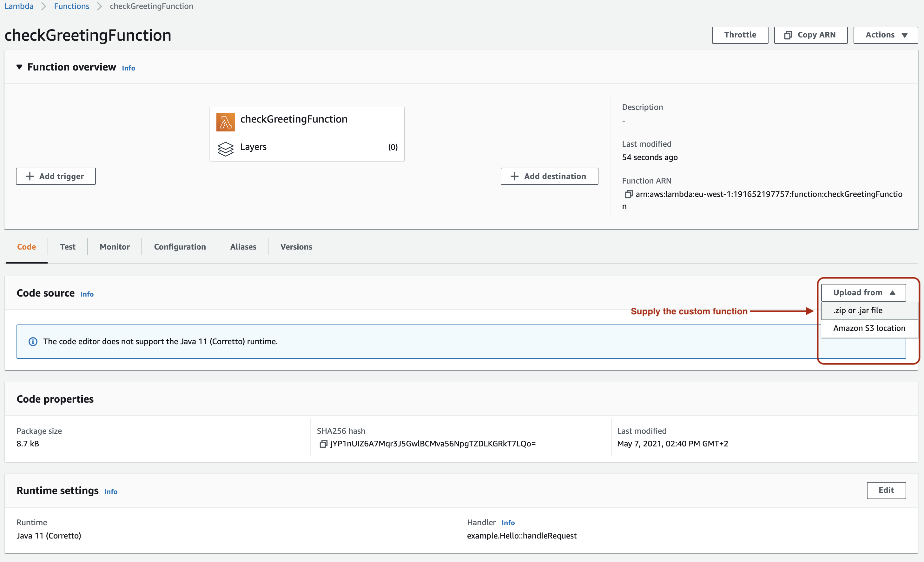Click the Throttle button
Screen dimensions: 924x562
point(740,35)
